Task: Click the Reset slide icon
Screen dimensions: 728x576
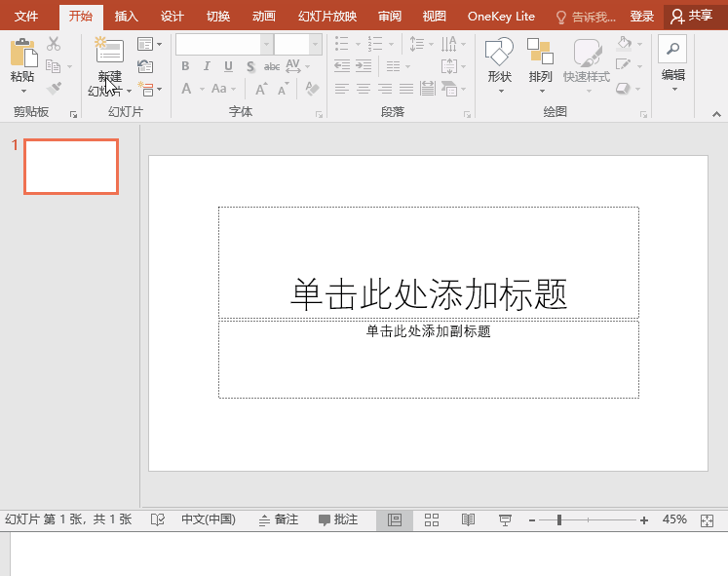Action: click(145, 66)
